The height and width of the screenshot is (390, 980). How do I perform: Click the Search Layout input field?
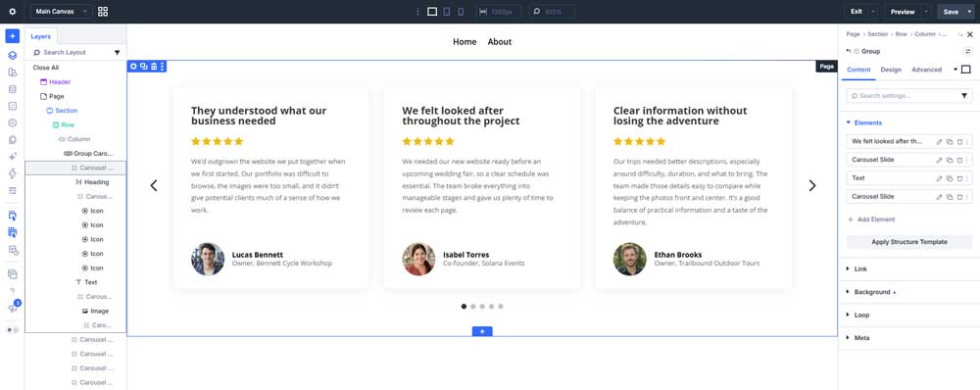pyautogui.click(x=72, y=53)
